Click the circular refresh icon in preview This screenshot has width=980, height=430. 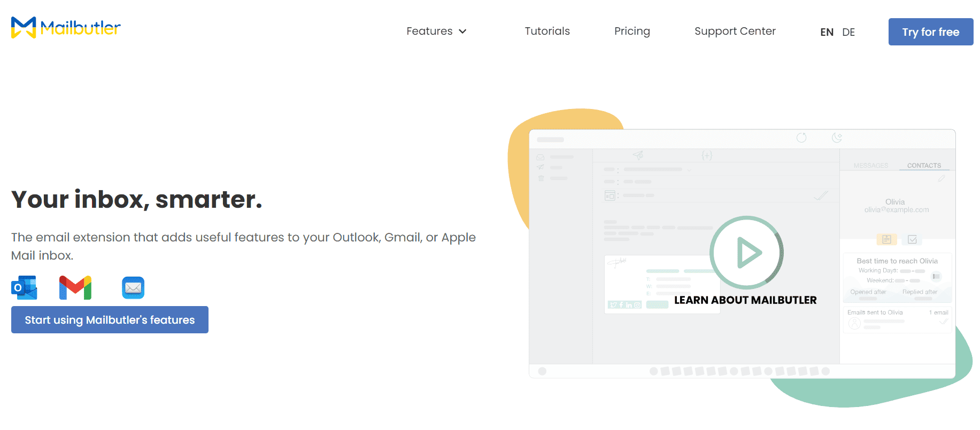pyautogui.click(x=801, y=138)
